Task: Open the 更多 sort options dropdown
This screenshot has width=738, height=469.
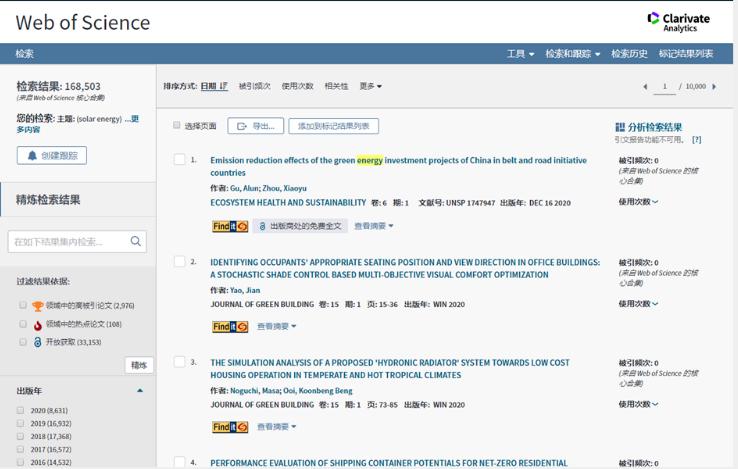Action: [x=370, y=86]
